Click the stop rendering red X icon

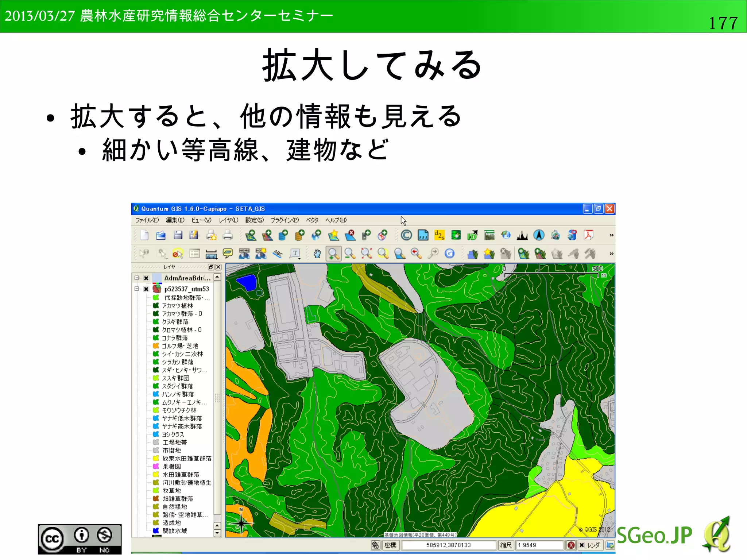[571, 545]
